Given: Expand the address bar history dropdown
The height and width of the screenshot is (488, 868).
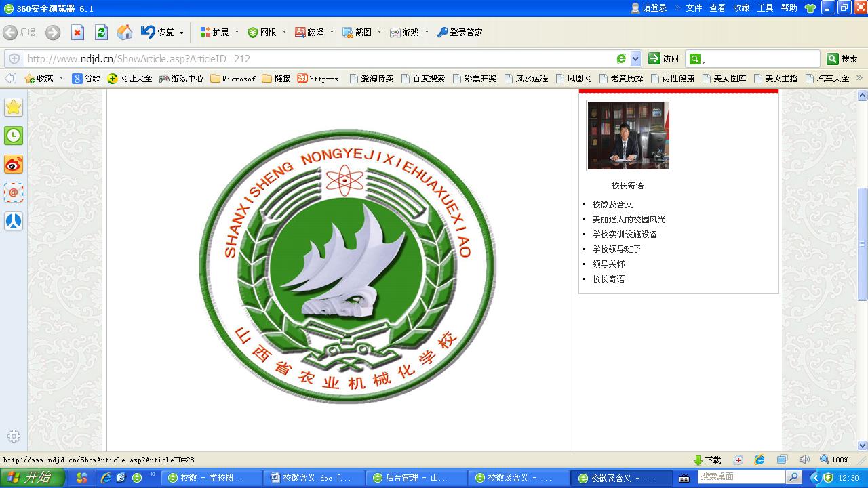Looking at the screenshot, I should coord(635,59).
